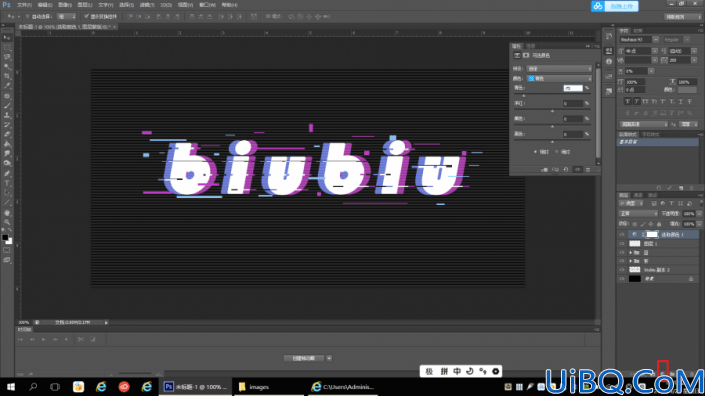Viewport: 705px width, 396px height.
Task: Open the 颜色 dropdown showing 青色
Action: [559, 79]
